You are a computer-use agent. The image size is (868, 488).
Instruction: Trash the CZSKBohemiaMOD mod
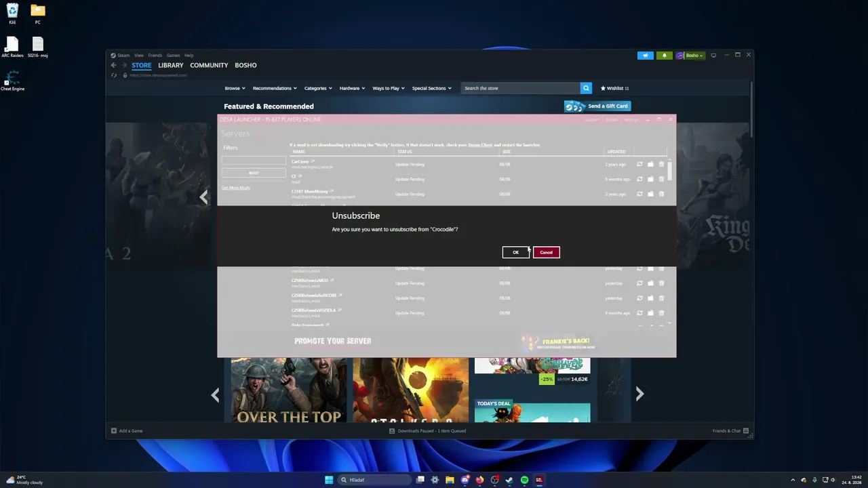661,283
